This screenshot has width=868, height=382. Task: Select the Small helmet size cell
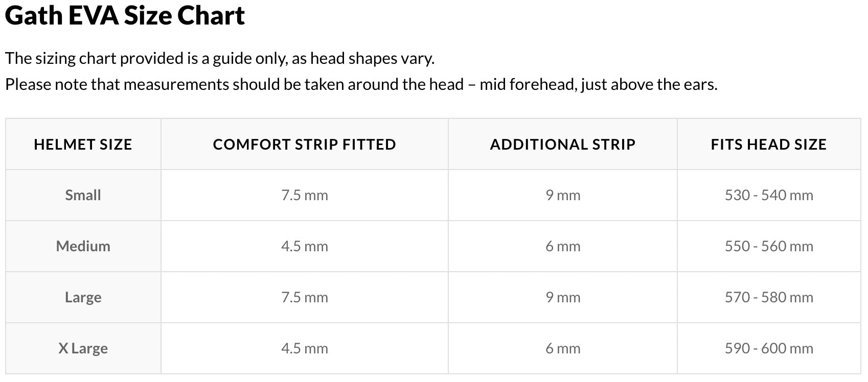tap(83, 195)
